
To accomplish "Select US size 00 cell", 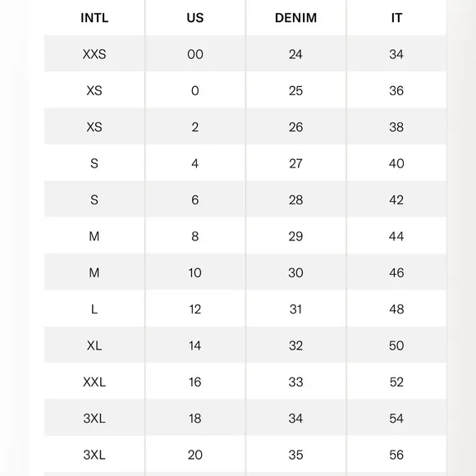I will [195, 54].
